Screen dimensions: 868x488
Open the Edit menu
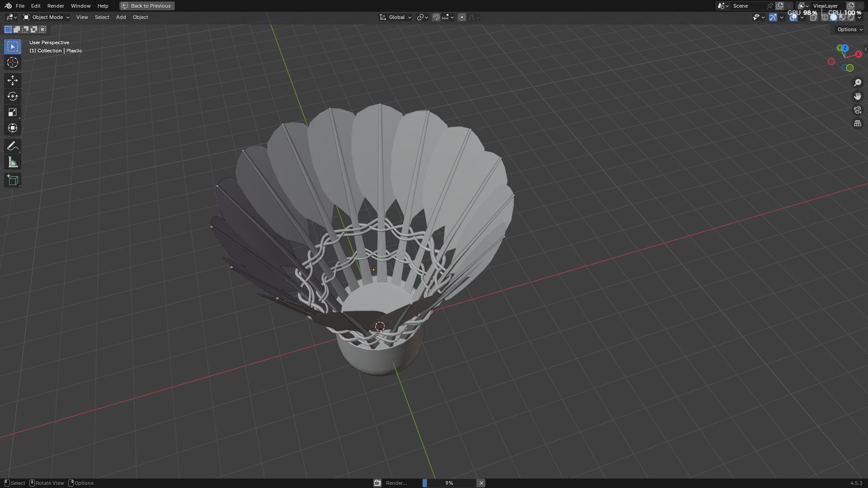click(x=36, y=6)
